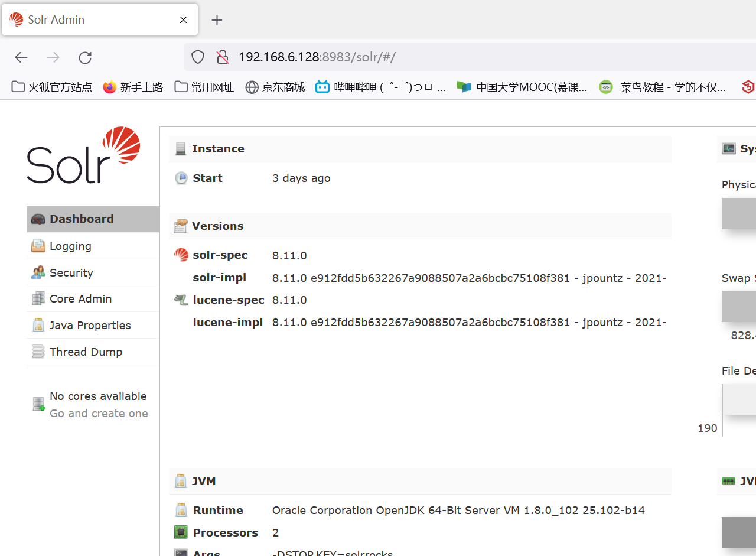The image size is (756, 556).
Task: Click the Runtime jar icon
Action: tap(181, 511)
